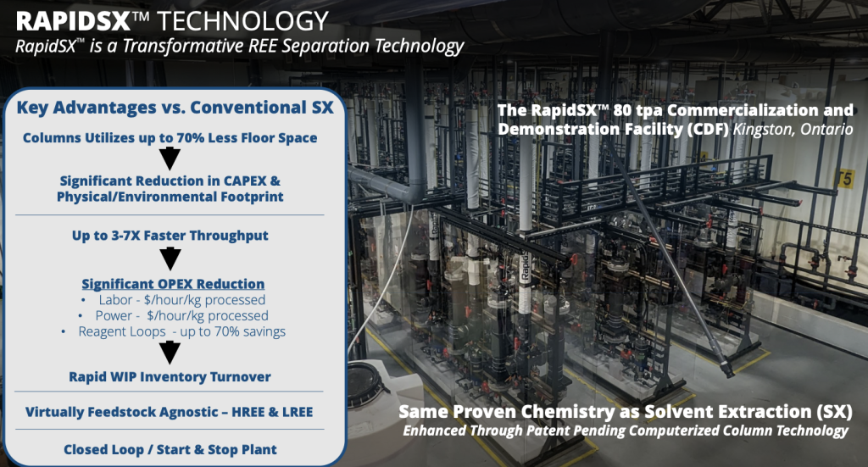
Task: Click underlined 'Significant OPEX Reduction'
Action: 173,284
